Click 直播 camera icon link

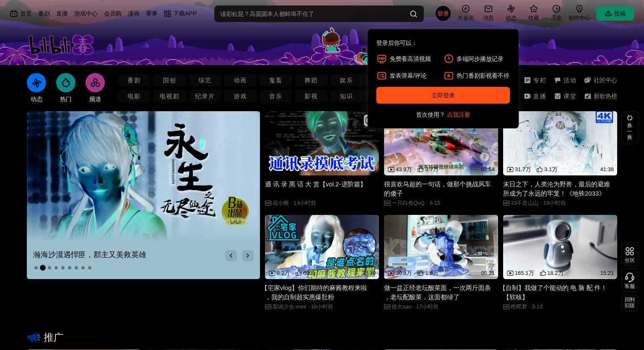535,96
